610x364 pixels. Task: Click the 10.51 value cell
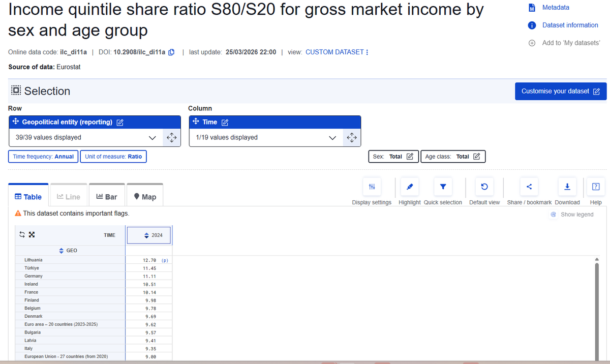pyautogui.click(x=148, y=284)
